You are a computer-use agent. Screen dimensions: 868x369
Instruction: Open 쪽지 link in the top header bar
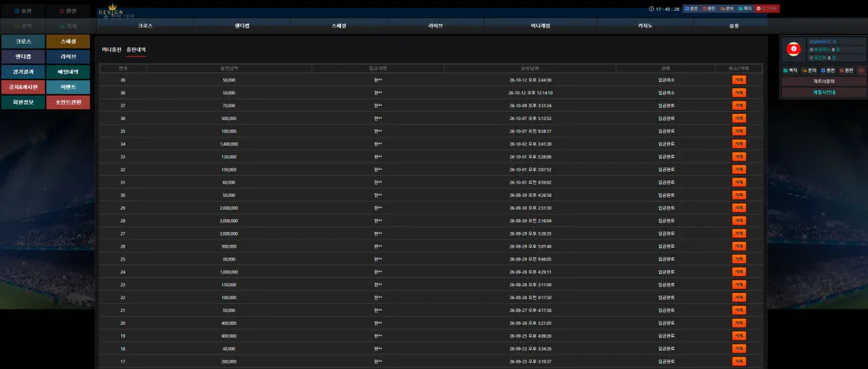coord(745,9)
